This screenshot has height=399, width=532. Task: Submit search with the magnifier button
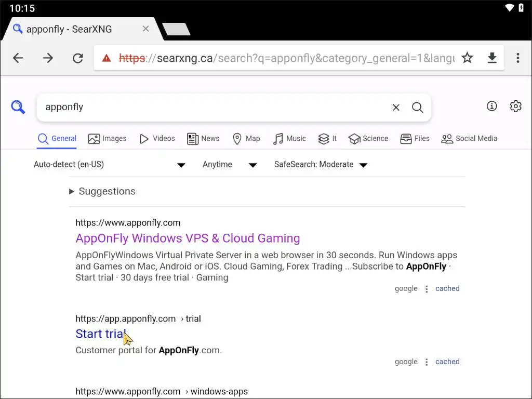point(417,108)
